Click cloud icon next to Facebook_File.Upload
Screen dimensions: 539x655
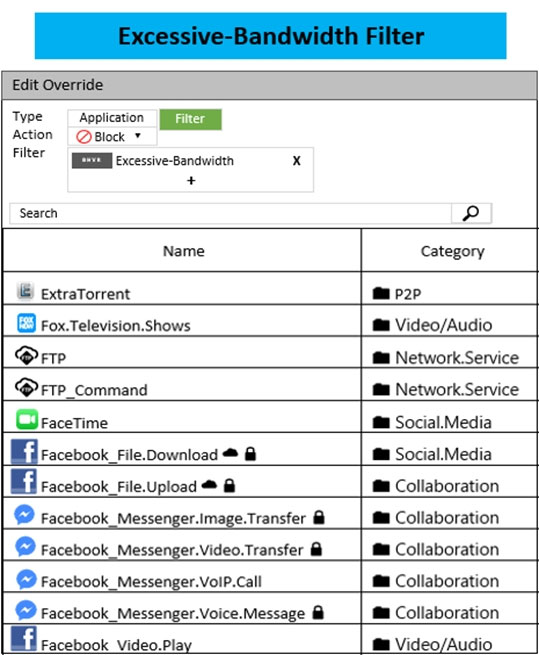pyautogui.click(x=209, y=485)
